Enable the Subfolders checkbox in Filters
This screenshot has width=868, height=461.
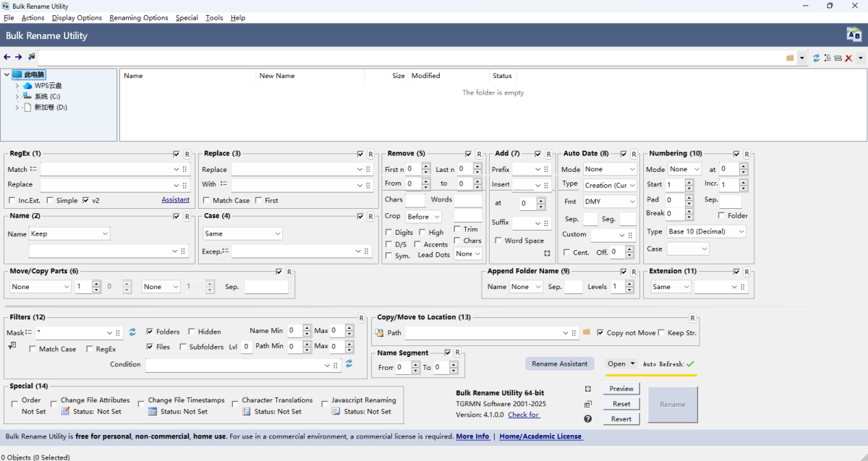coord(184,347)
